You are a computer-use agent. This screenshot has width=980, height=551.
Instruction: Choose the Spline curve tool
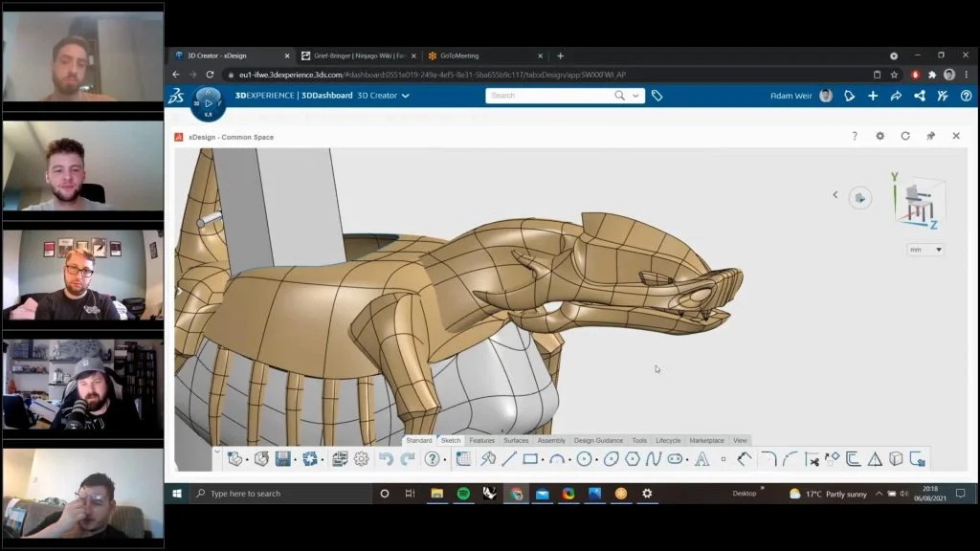[654, 459]
